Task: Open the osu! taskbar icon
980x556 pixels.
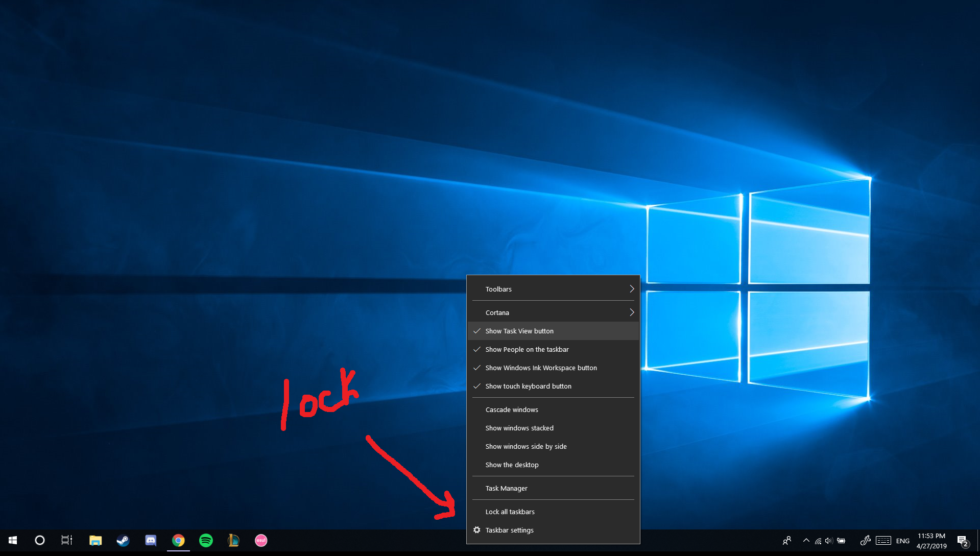Action: [x=261, y=540]
